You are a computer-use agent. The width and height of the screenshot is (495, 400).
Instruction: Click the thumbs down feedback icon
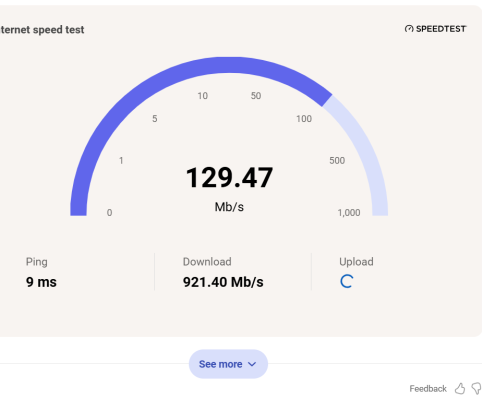[476, 388]
